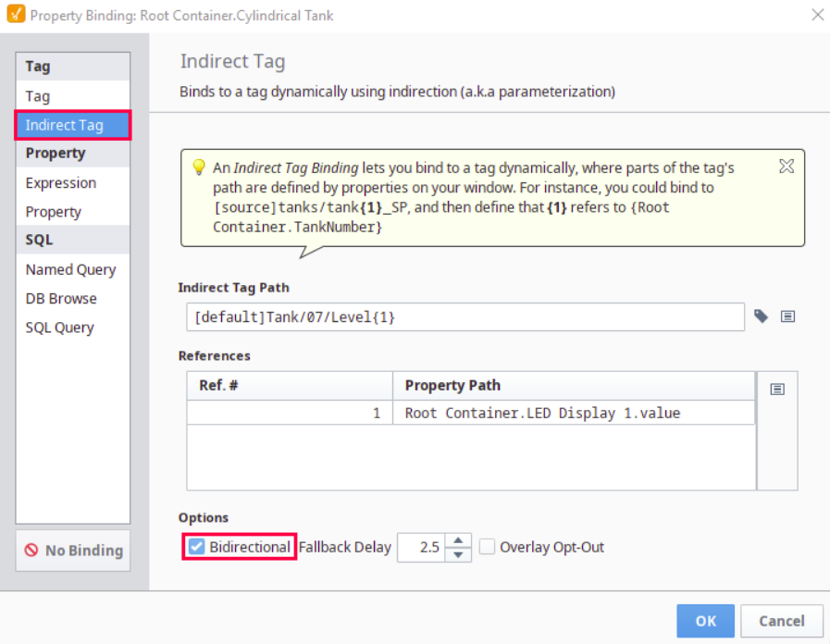Select DB Browse binding type
This screenshot has width=830, height=644.
tap(61, 299)
